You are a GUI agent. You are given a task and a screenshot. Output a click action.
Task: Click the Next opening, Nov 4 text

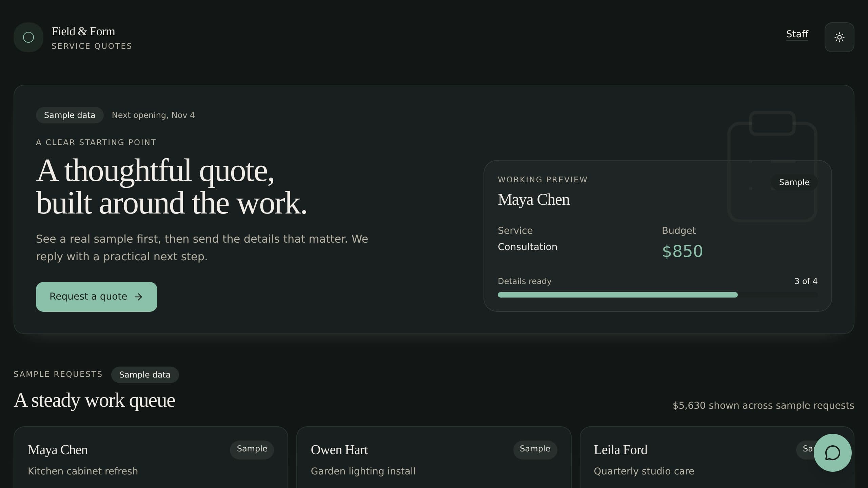coord(153,115)
